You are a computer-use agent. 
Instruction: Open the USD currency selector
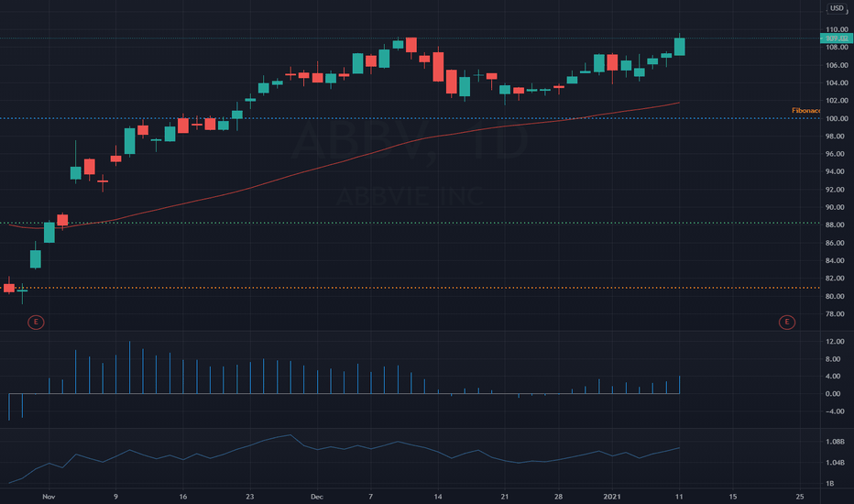click(837, 8)
